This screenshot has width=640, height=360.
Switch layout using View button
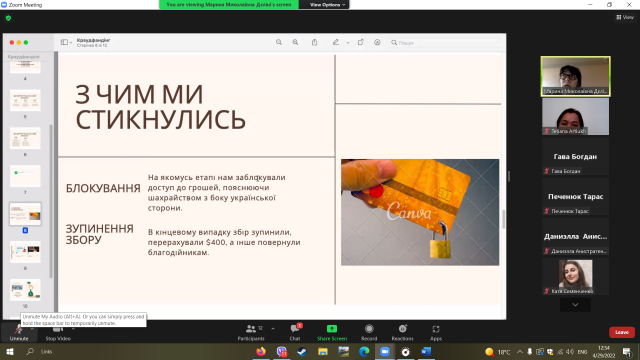pos(625,17)
